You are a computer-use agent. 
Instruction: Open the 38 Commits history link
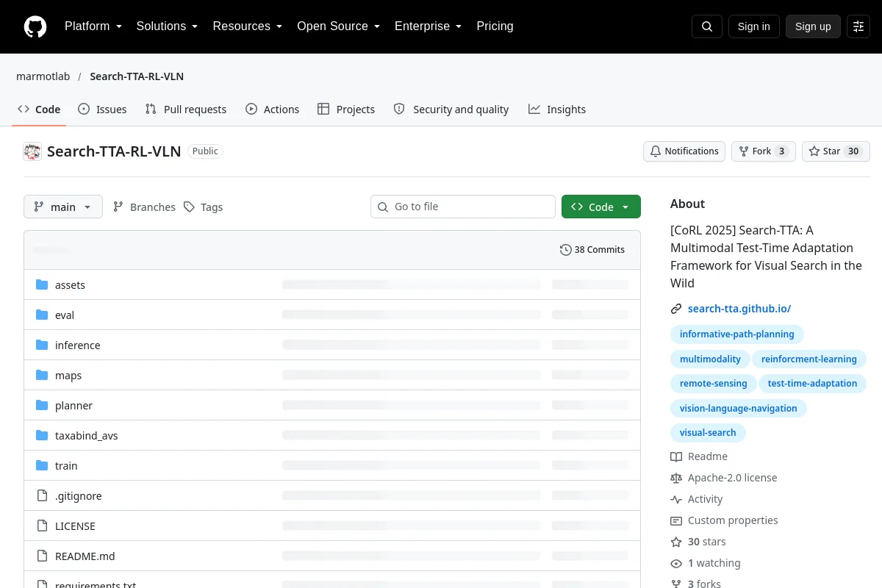(x=592, y=250)
